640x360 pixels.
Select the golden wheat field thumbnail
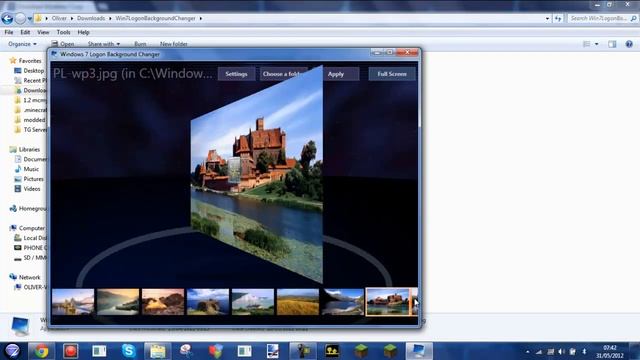[x=298, y=302]
